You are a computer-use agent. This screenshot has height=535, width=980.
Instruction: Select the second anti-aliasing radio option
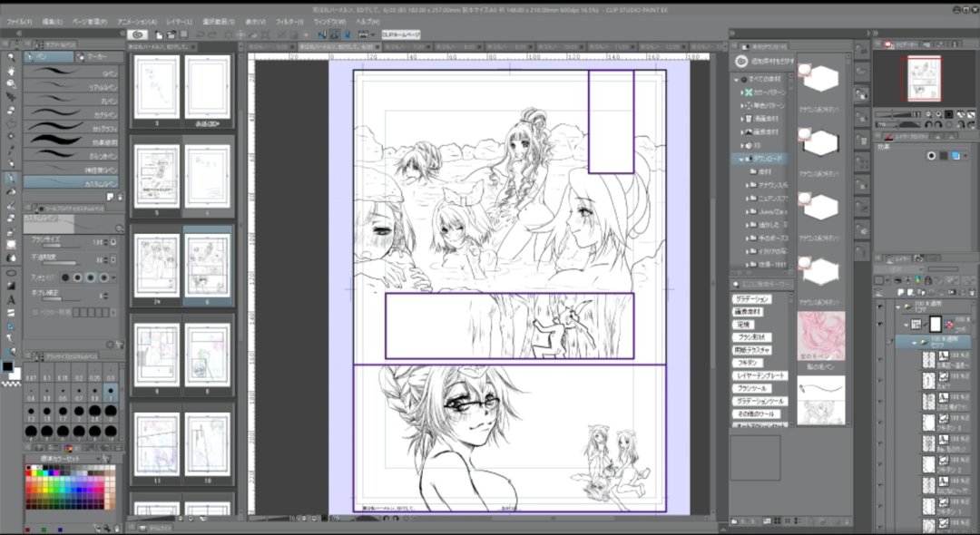tap(78, 277)
